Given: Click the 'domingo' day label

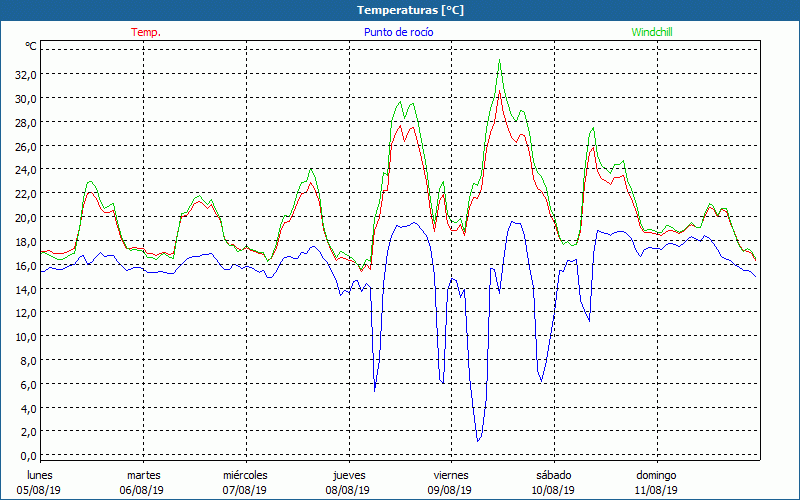Looking at the screenshot, I should (x=656, y=475).
